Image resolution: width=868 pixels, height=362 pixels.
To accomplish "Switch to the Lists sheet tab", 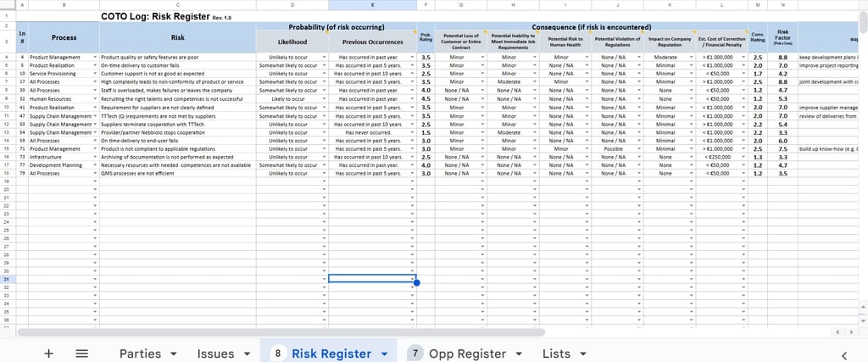I will click(558, 354).
